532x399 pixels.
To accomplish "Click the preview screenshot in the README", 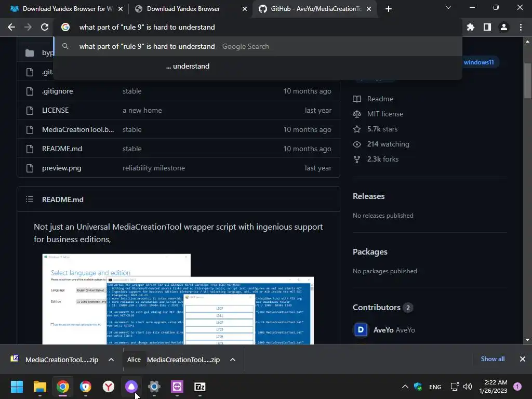I will point(178,299).
